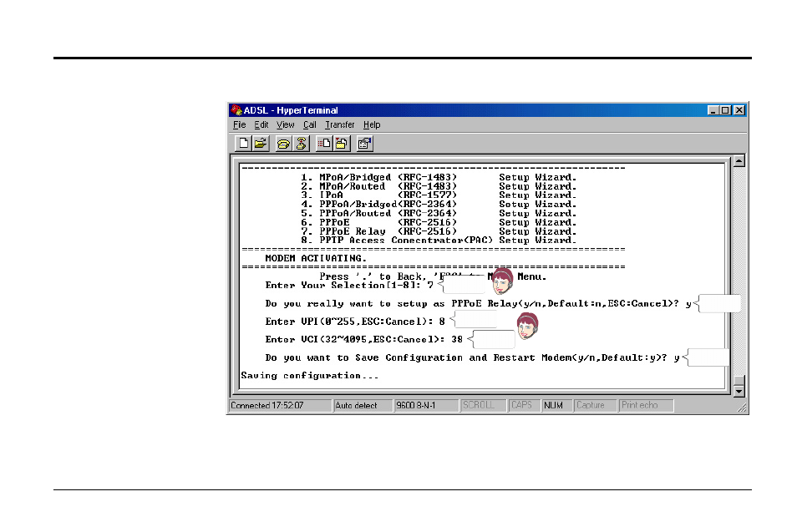
Task: Click the CAPS status indicator
Action: pos(524,406)
